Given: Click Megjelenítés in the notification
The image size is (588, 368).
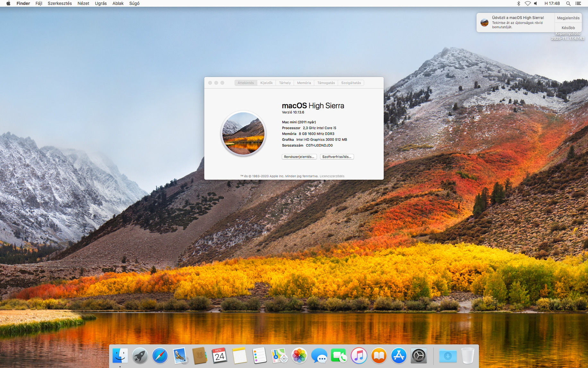Looking at the screenshot, I should 568,18.
